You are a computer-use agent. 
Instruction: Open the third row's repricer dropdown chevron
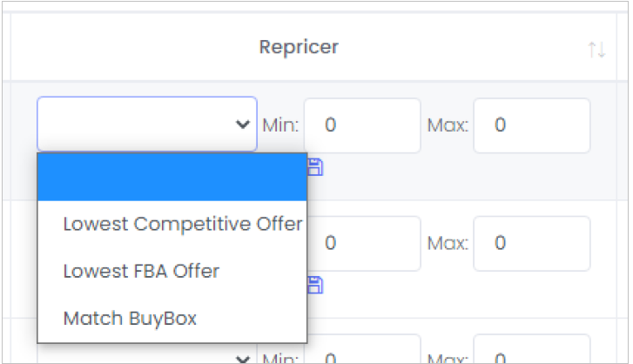point(243,359)
